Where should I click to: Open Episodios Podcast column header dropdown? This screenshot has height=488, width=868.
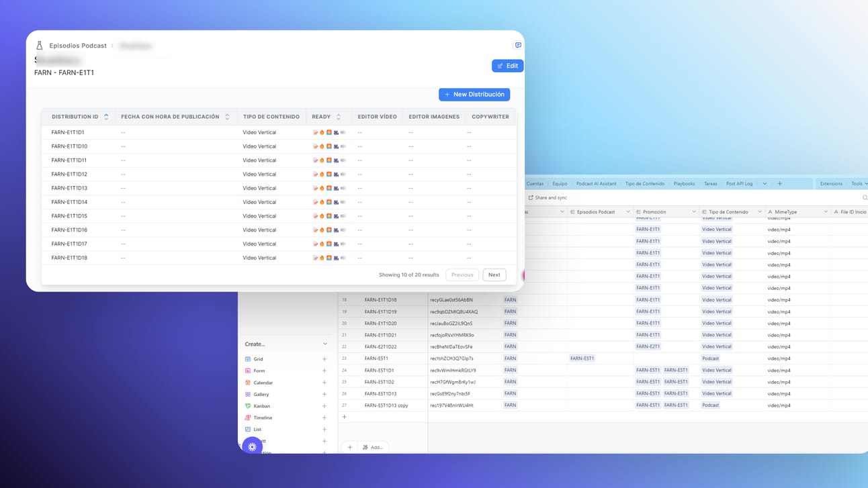[x=628, y=212]
